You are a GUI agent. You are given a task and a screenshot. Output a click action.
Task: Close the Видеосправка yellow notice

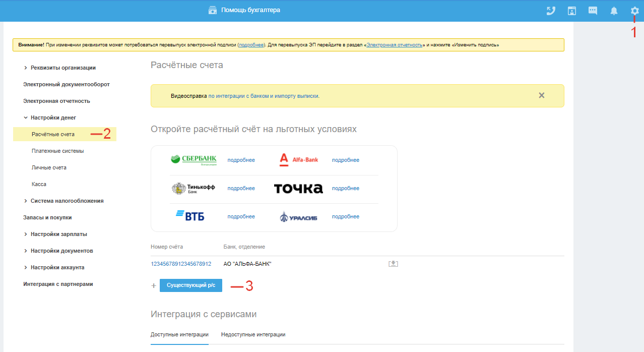click(542, 95)
